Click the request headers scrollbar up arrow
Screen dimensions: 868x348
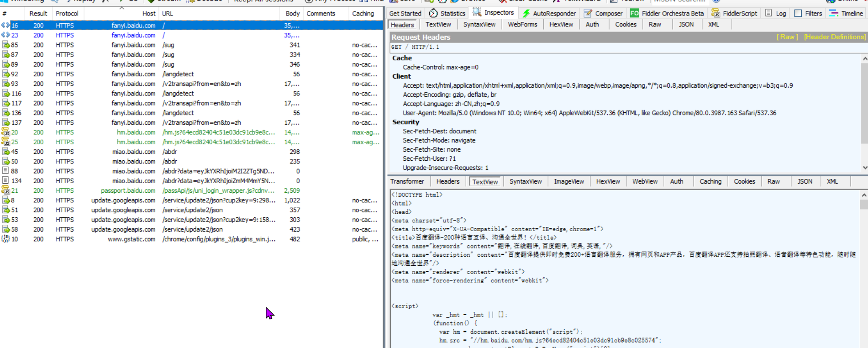(x=864, y=58)
